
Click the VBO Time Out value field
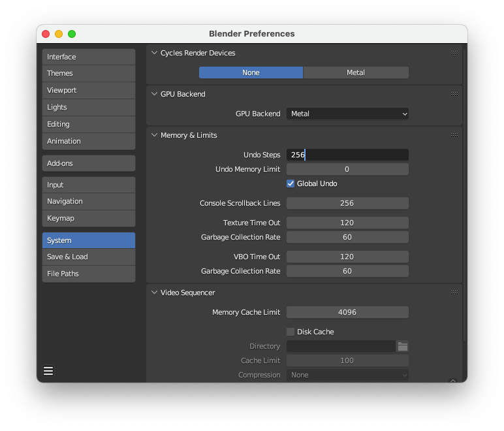[347, 257]
